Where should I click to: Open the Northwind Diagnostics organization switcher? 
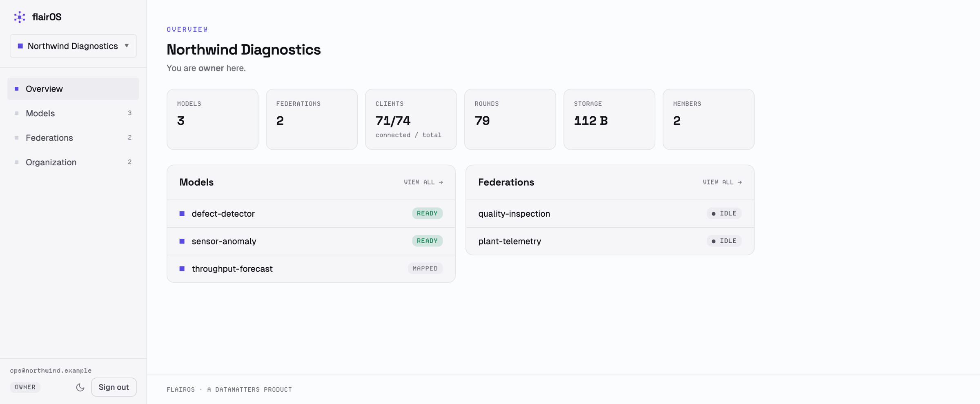pyautogui.click(x=73, y=46)
